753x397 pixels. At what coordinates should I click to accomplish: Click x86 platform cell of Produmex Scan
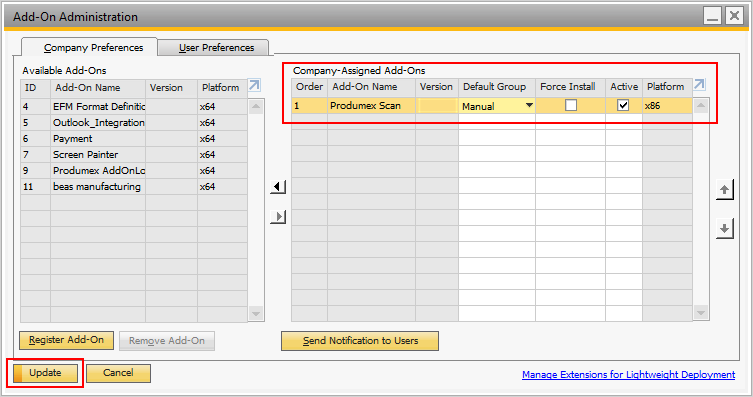667,106
